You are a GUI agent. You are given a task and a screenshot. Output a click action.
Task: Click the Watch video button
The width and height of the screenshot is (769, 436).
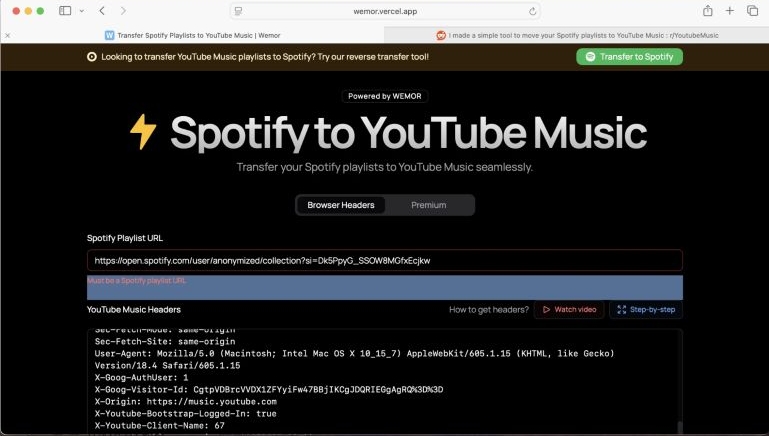click(569, 309)
